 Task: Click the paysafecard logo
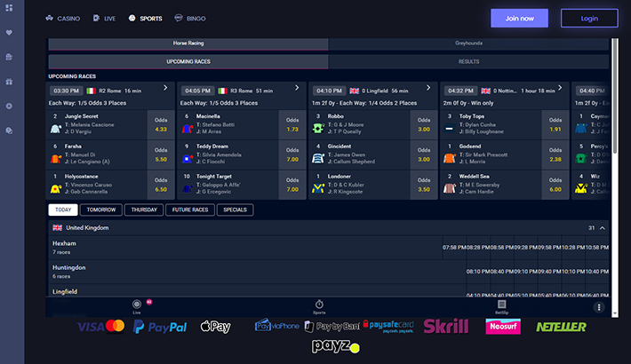click(x=388, y=326)
